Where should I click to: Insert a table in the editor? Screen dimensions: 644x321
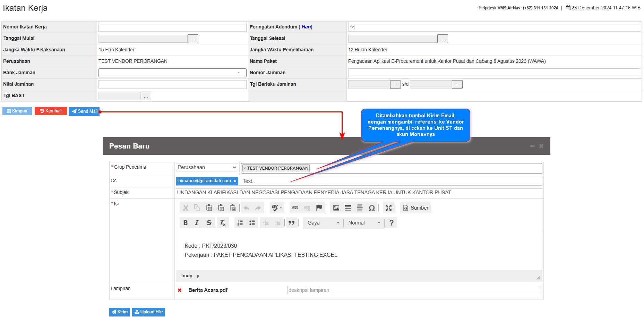[348, 208]
